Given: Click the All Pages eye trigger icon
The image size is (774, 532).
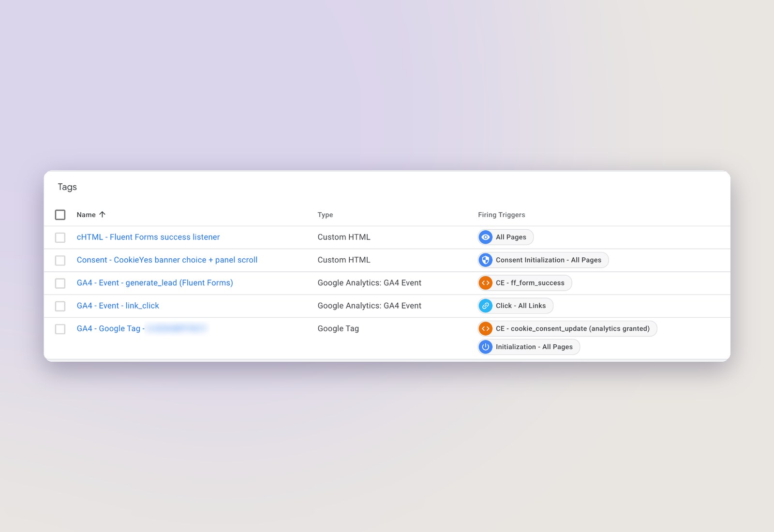Looking at the screenshot, I should 486,237.
